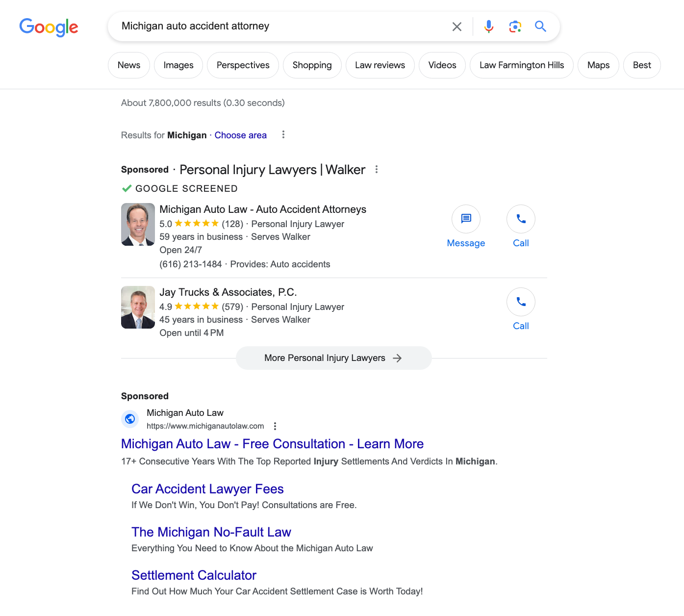Open options dots next to Choose area
The image size is (684, 616).
283,134
